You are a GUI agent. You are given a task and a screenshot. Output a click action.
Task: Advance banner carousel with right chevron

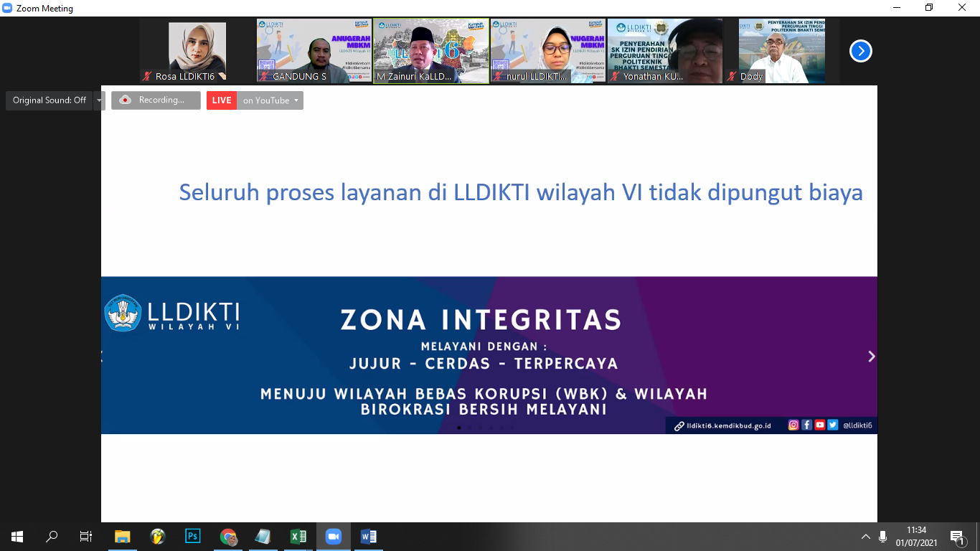click(x=871, y=356)
